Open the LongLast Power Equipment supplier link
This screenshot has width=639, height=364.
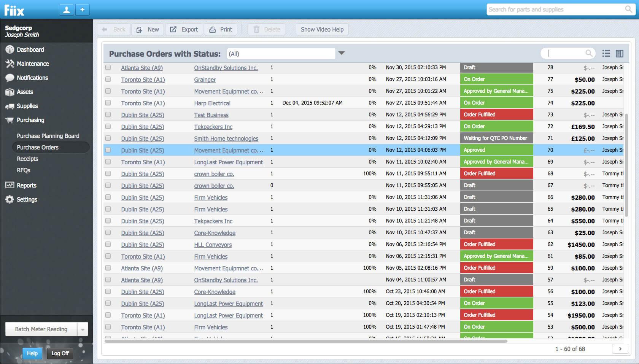click(x=228, y=162)
